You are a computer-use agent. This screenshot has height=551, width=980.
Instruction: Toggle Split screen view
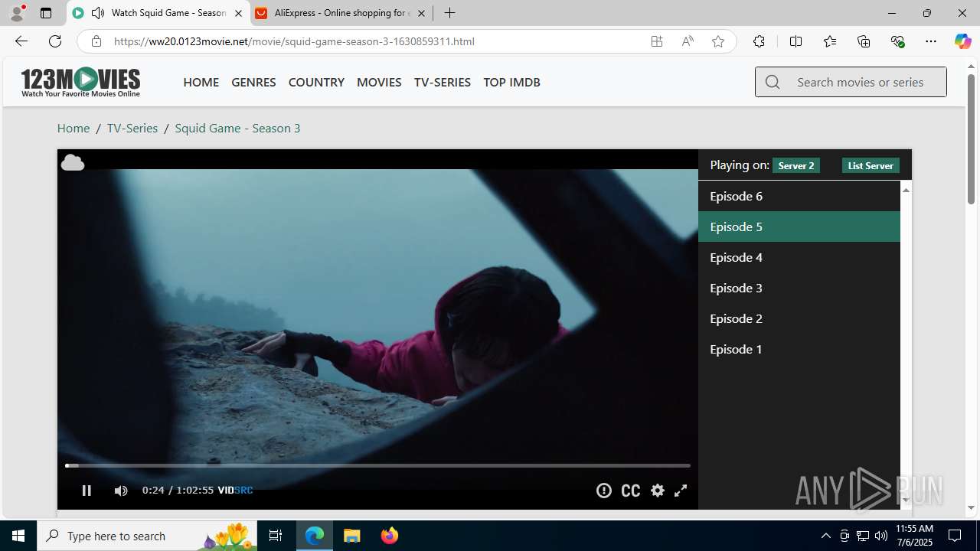tap(795, 41)
